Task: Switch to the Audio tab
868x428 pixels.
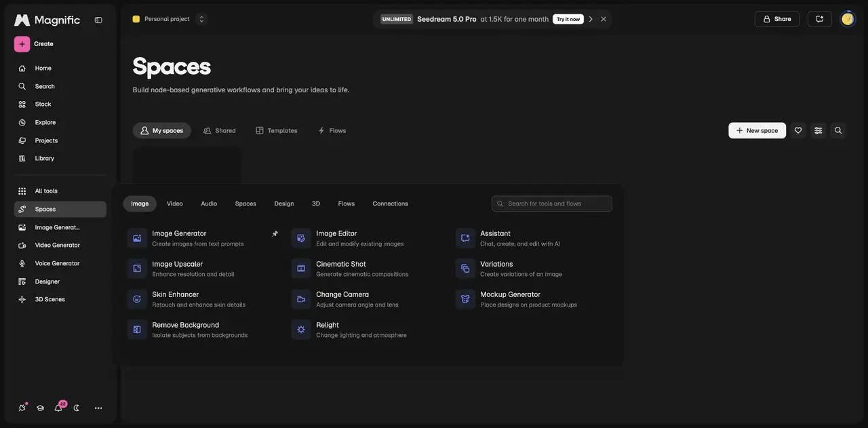Action: coord(209,203)
